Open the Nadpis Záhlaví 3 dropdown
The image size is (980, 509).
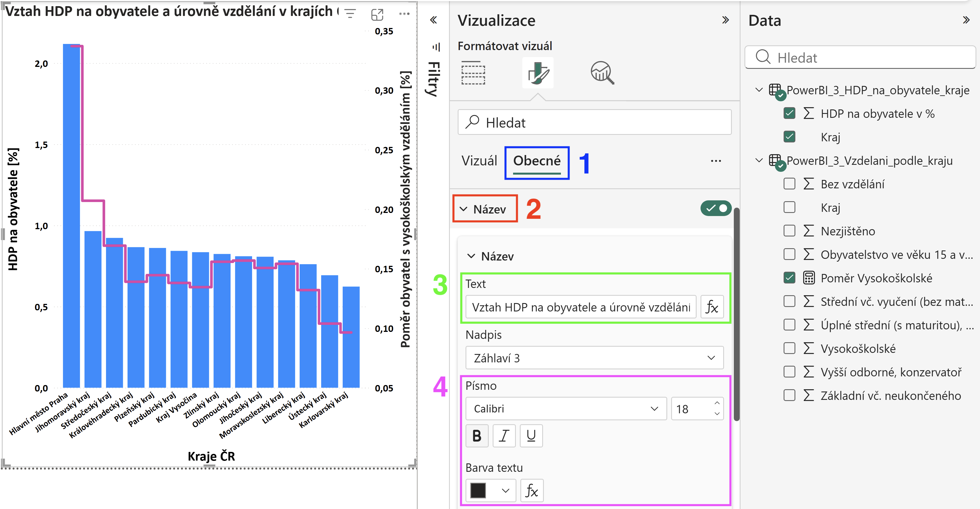click(594, 358)
